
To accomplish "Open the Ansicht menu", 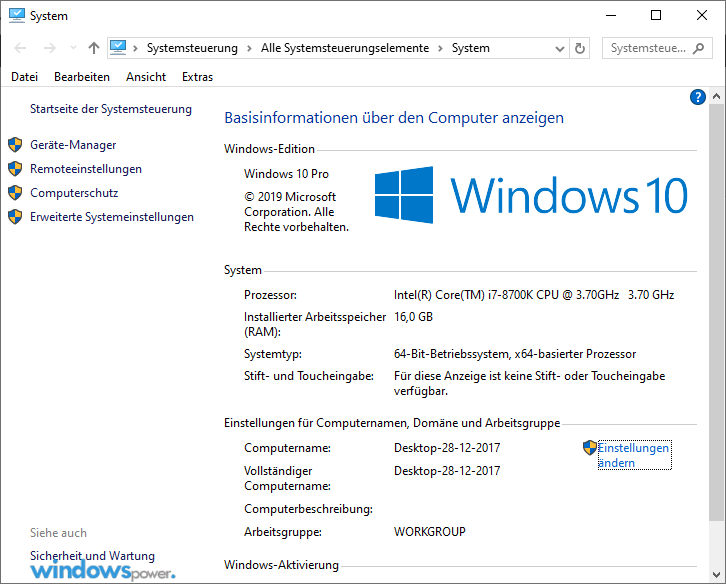I will 146,77.
